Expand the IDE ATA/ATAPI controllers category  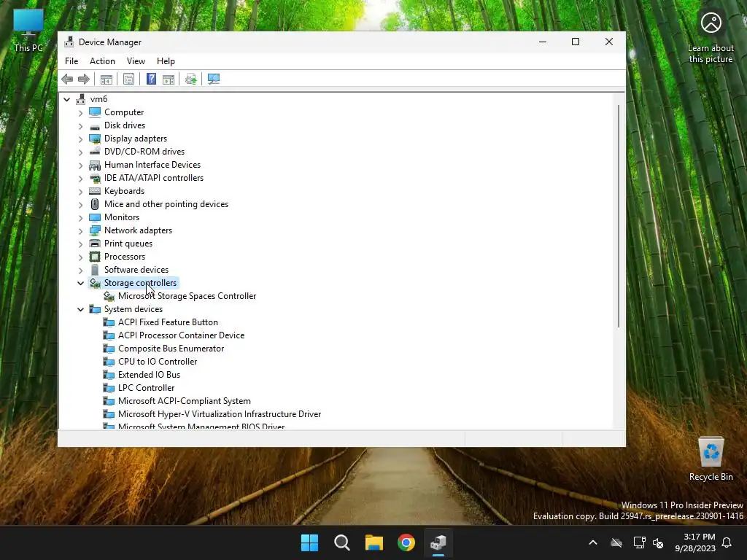tap(80, 179)
